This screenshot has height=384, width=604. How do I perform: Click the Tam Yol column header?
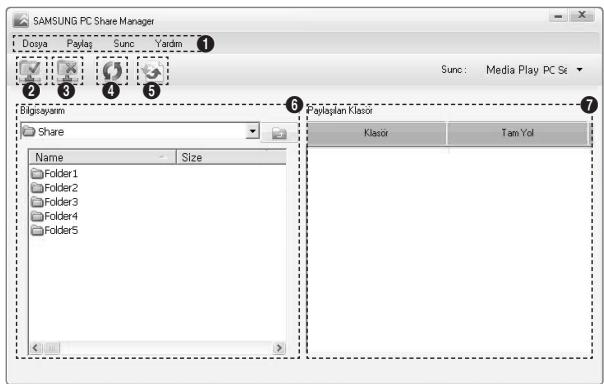tap(517, 133)
